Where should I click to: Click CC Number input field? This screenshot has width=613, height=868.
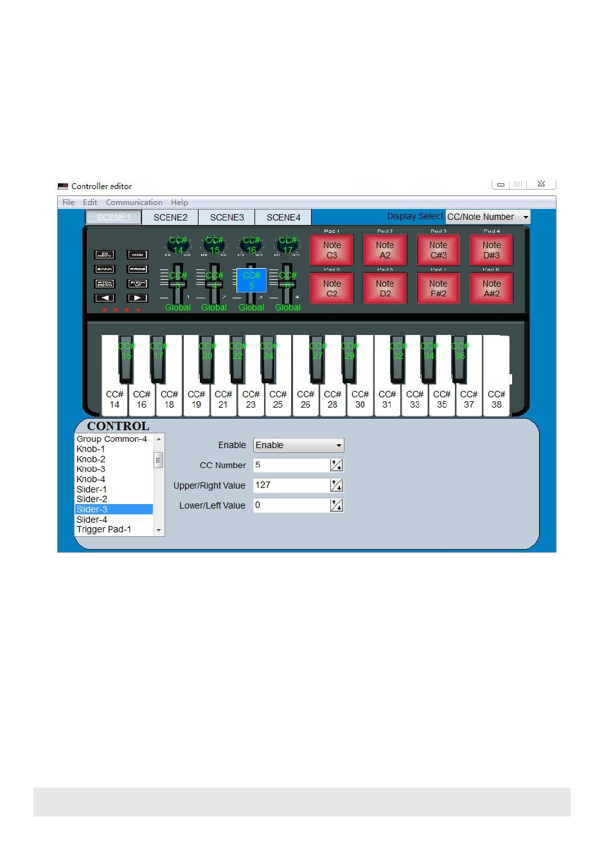(x=292, y=465)
